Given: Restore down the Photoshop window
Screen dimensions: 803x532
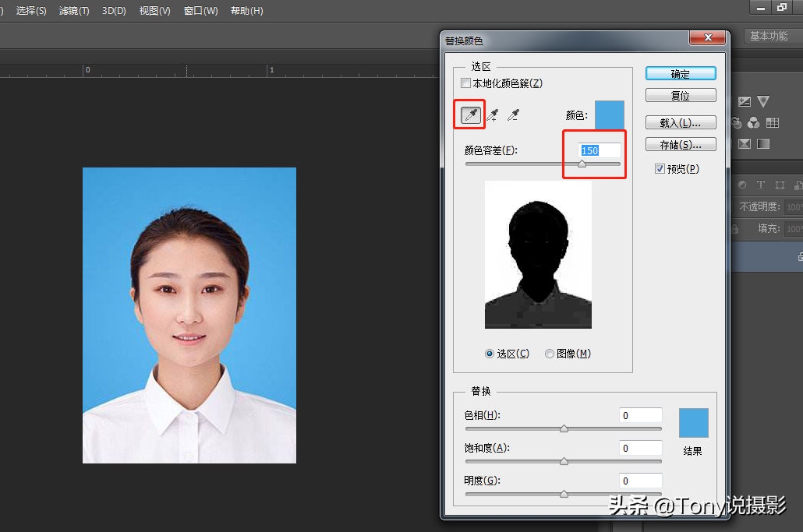Looking at the screenshot, I should click(781, 7).
